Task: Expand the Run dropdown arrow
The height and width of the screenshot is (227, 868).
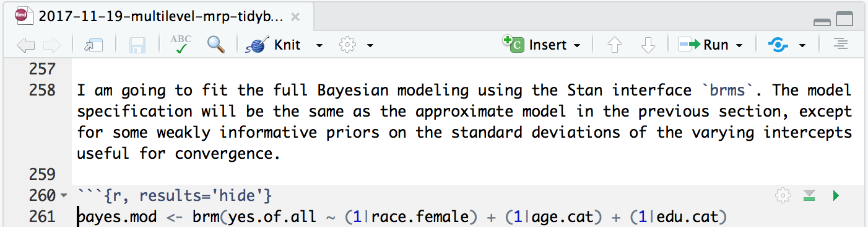Action: pyautogui.click(x=739, y=45)
